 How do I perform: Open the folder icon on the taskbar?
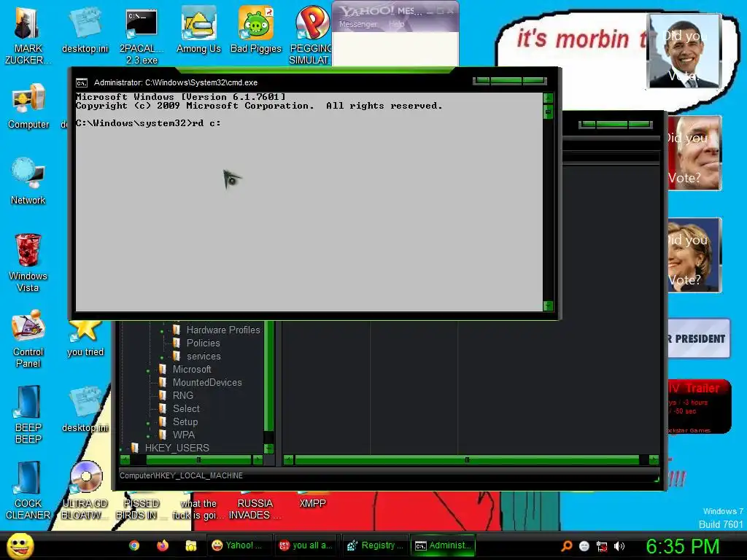pyautogui.click(x=191, y=545)
